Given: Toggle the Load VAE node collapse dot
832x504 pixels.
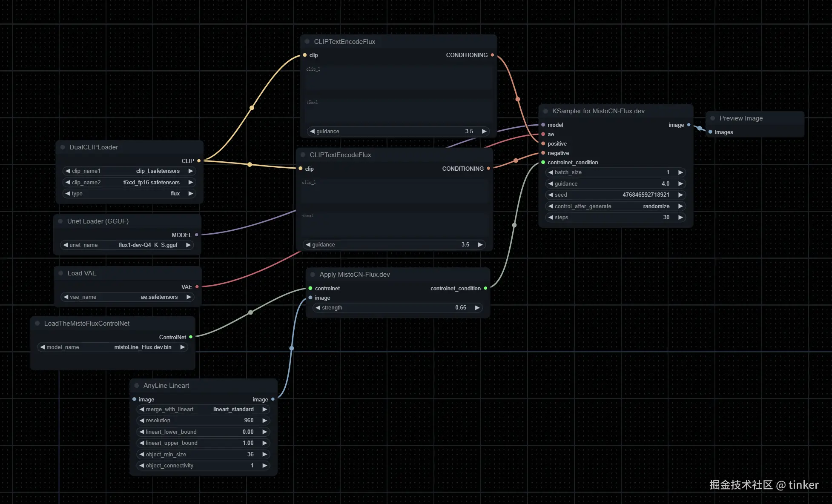Looking at the screenshot, I should click(60, 273).
